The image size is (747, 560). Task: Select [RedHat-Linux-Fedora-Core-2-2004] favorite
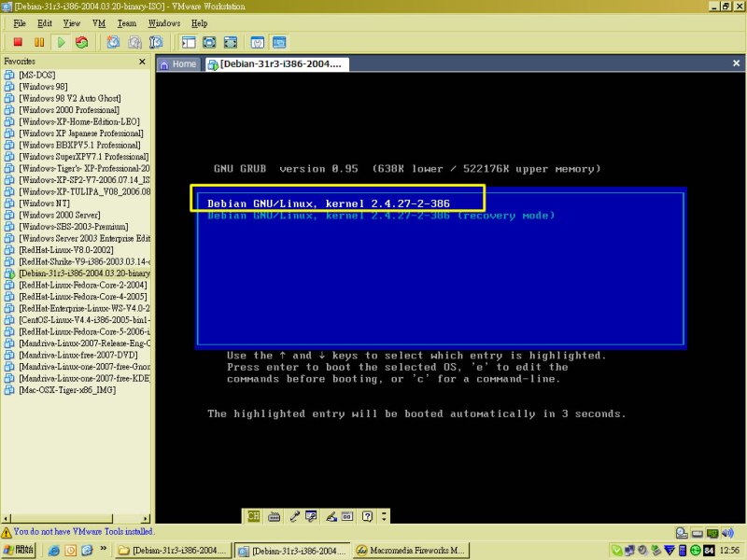click(x=83, y=286)
